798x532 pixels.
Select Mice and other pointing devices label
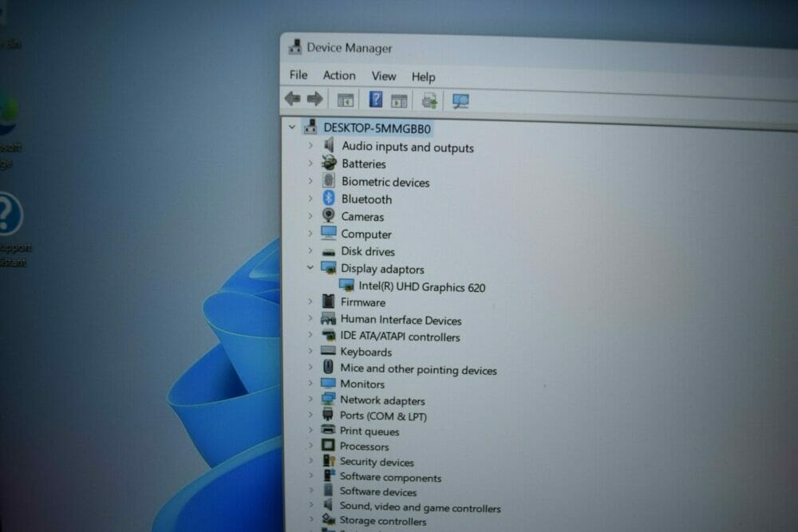[418, 369]
